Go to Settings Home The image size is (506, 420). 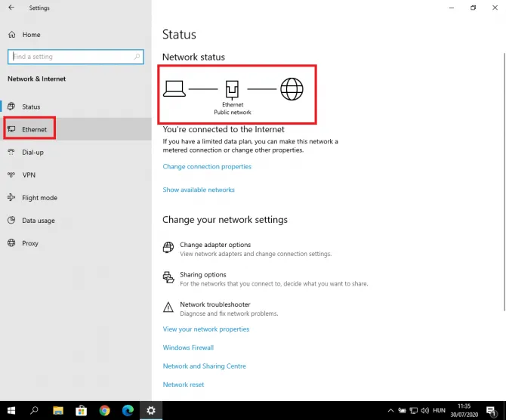point(30,35)
